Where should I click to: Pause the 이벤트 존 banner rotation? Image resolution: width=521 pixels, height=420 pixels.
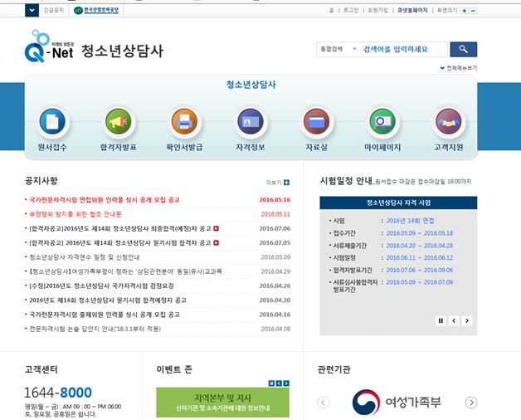tap(271, 383)
